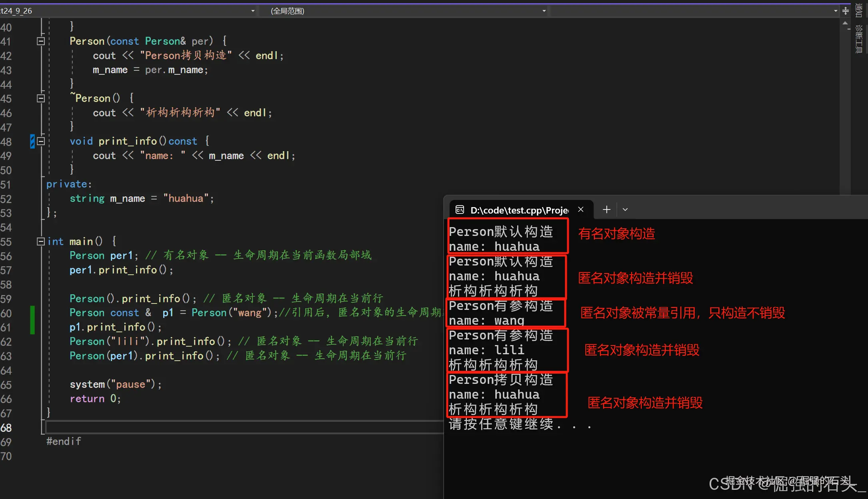This screenshot has height=499, width=868.
Task: Open the rightmost member navigation dropdown
Action: (x=836, y=11)
